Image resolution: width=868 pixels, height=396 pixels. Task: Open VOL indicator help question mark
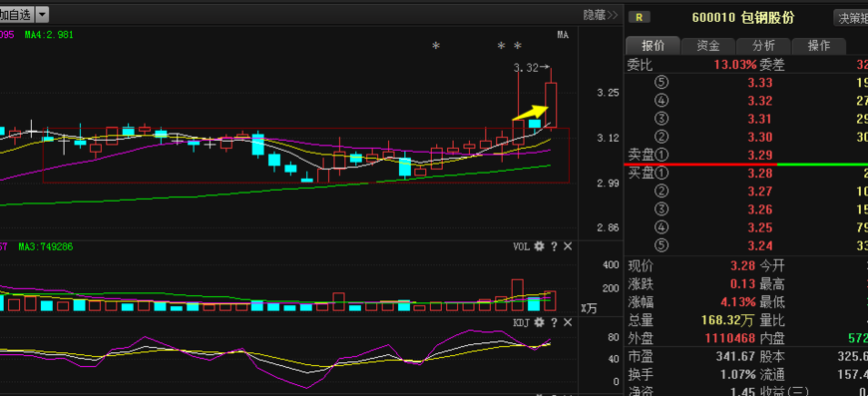click(554, 246)
